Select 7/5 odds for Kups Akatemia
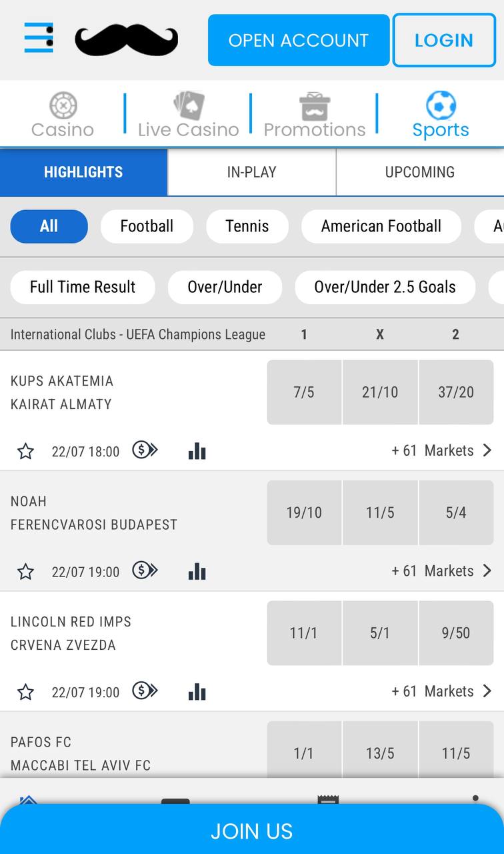The image size is (504, 854). tap(304, 392)
